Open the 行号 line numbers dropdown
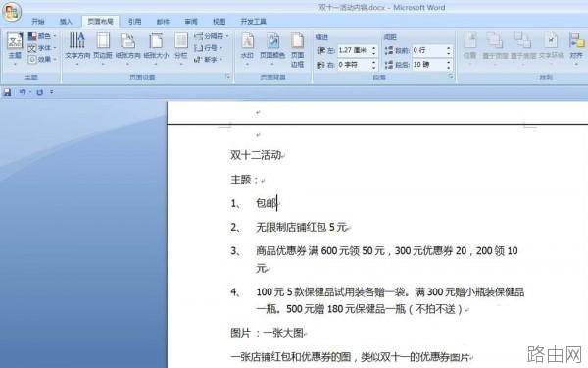Viewport: 588px width, 368px height. point(209,48)
